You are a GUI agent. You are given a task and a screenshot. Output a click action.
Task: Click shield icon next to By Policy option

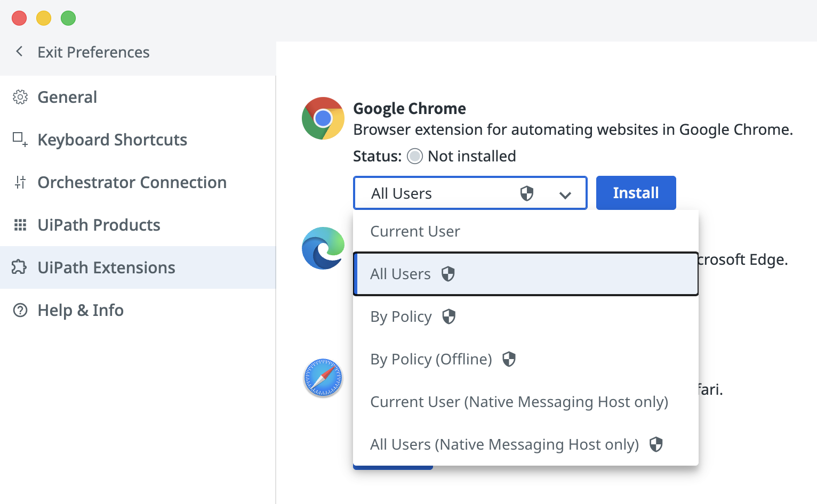449,316
